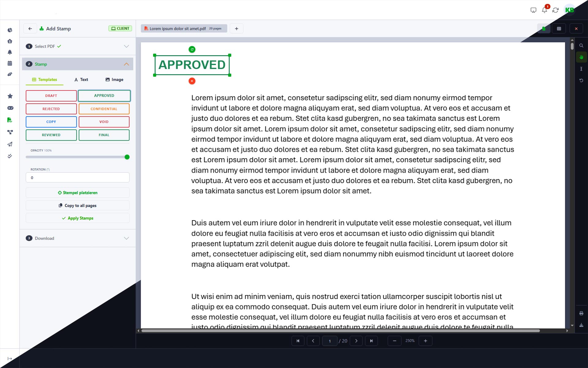Open the PDF tools sidebar icon

point(10,120)
